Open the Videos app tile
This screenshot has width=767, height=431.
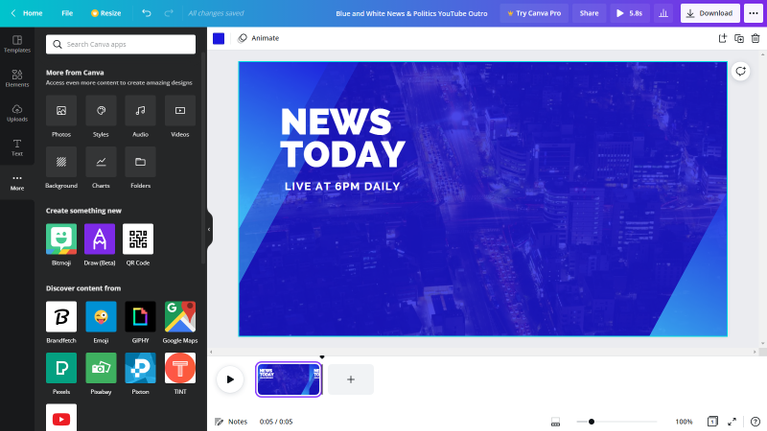click(x=180, y=111)
